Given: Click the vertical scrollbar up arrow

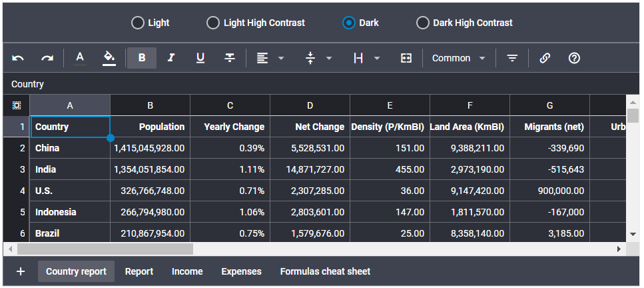Looking at the screenshot, I should [x=633, y=102].
